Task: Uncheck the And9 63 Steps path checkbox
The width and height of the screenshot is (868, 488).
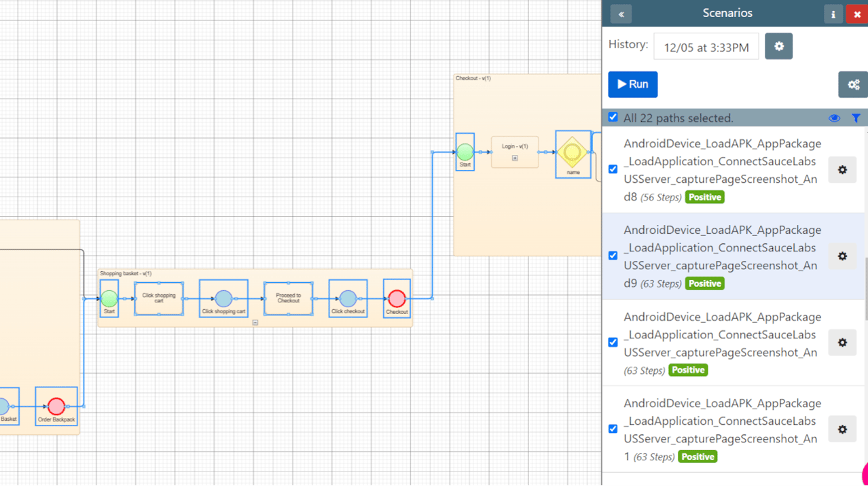Action: point(613,256)
